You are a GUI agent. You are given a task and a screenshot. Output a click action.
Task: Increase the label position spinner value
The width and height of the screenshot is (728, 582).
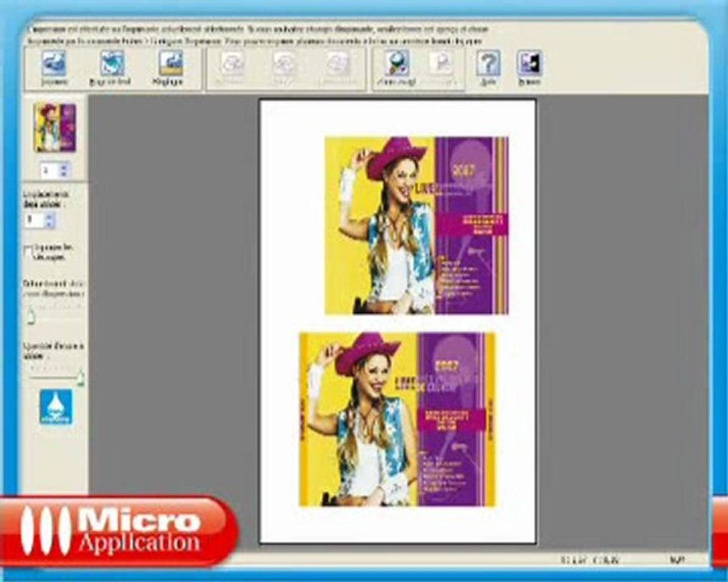50,216
